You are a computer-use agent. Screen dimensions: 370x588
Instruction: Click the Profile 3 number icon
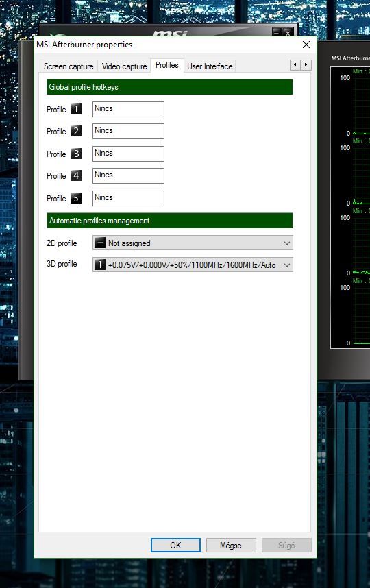(x=76, y=154)
